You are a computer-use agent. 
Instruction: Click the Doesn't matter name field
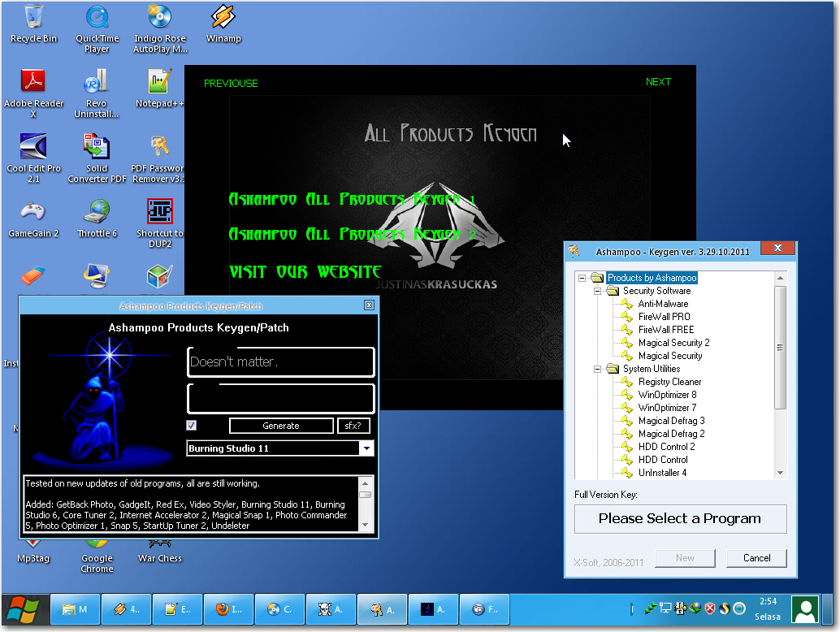[x=280, y=362]
